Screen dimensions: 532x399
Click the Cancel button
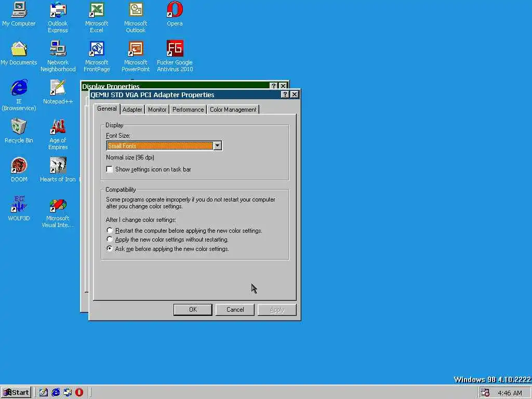pyautogui.click(x=235, y=310)
